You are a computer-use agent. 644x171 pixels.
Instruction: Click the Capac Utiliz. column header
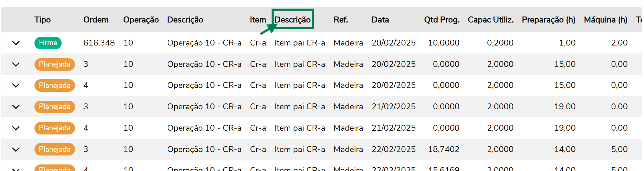[490, 20]
